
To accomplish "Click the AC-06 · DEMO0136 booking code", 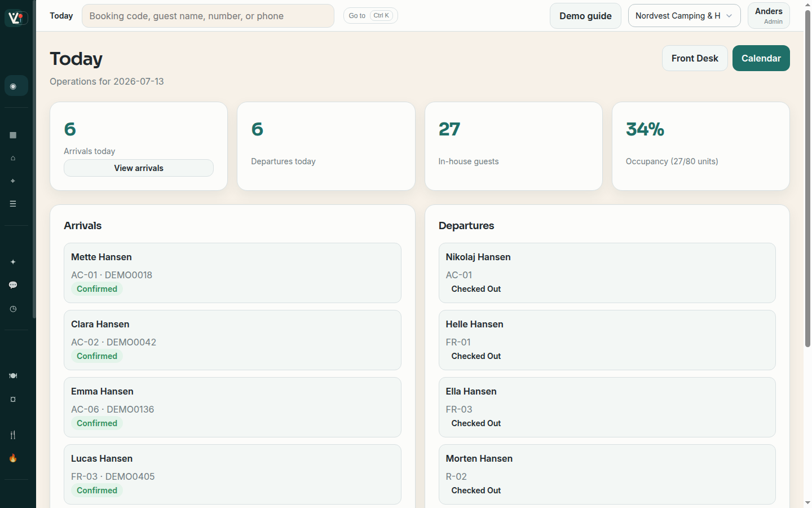I will click(112, 409).
